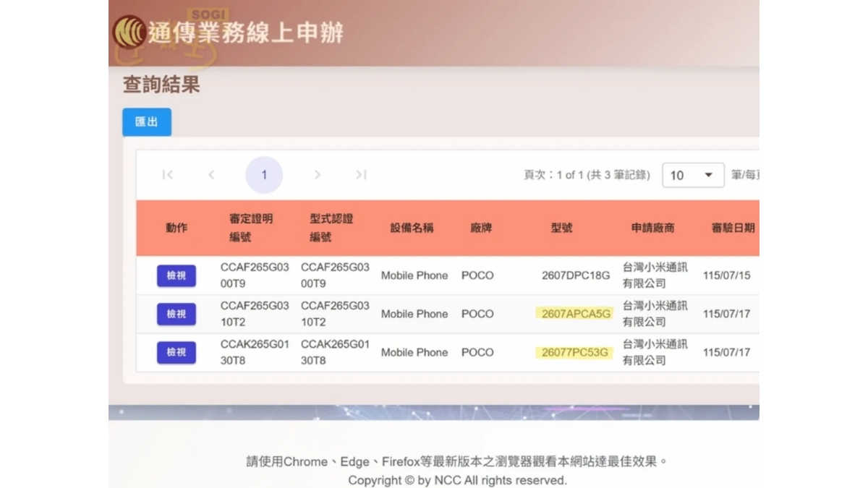
Task: Click the next page arrow
Action: click(x=318, y=174)
